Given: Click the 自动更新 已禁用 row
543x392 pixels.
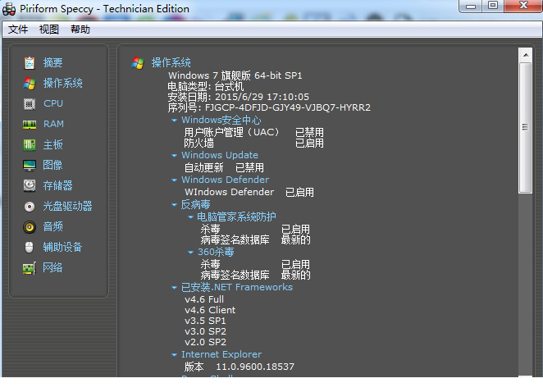Looking at the screenshot, I should (x=224, y=168).
